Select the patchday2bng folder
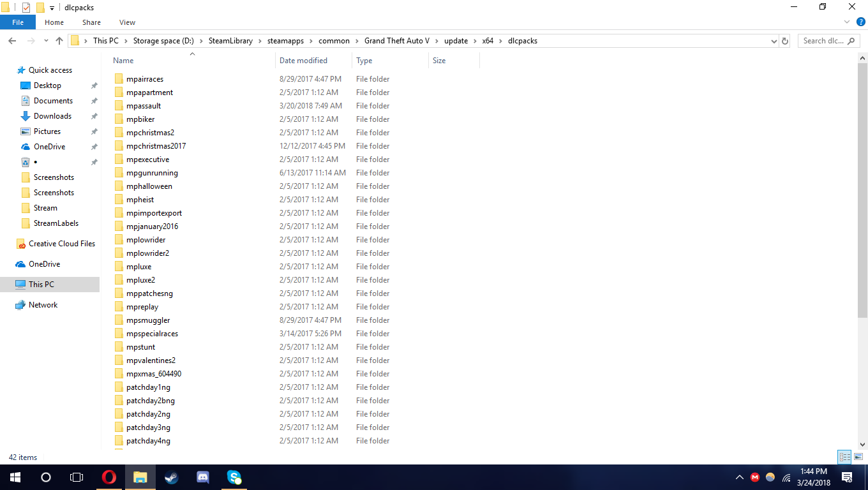This screenshot has width=868, height=490. click(151, 401)
